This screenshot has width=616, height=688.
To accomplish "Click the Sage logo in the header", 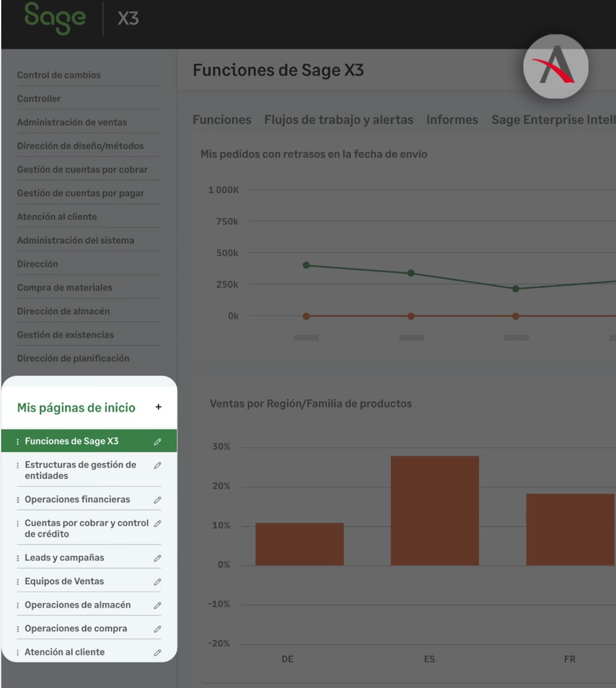I will tap(55, 18).
